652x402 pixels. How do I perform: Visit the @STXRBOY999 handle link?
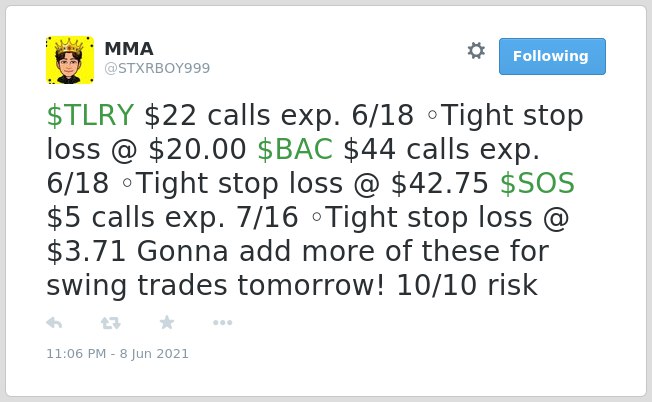point(157,68)
